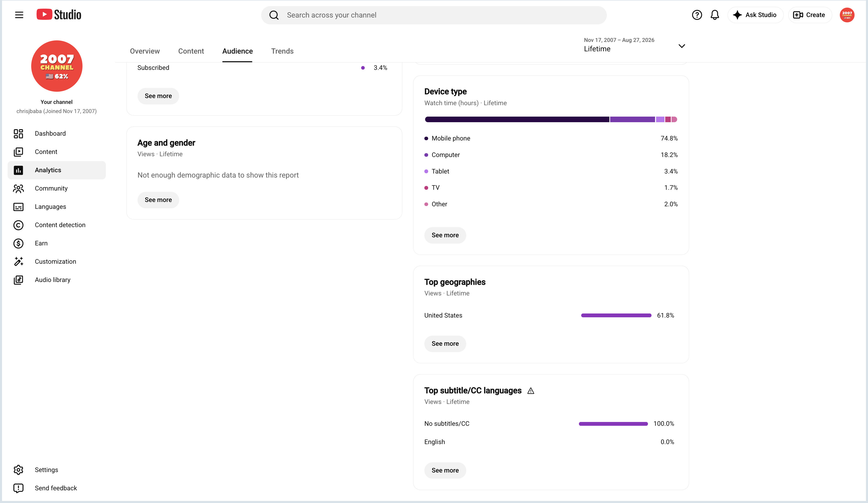The height and width of the screenshot is (503, 868).
Task: Click the Settings gear icon
Action: [x=18, y=469]
